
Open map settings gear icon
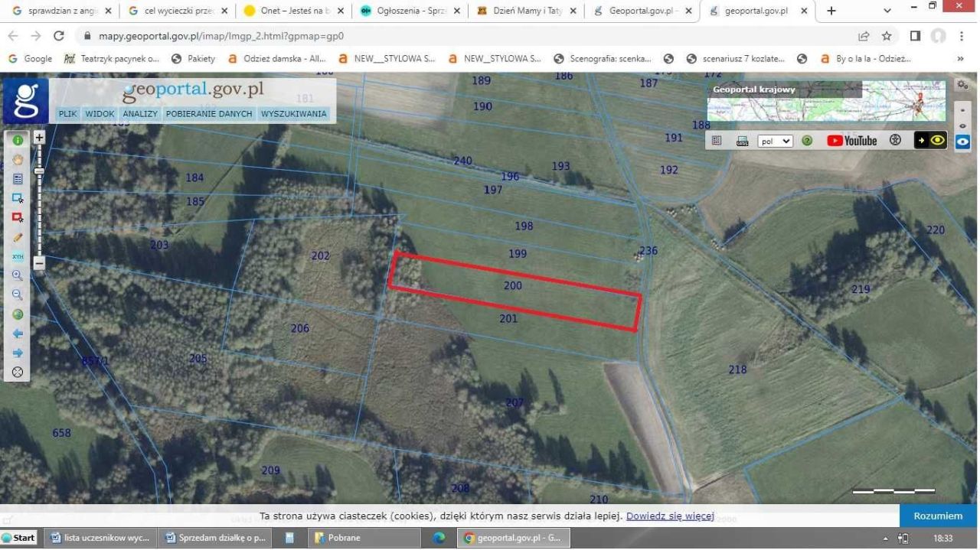tap(962, 85)
